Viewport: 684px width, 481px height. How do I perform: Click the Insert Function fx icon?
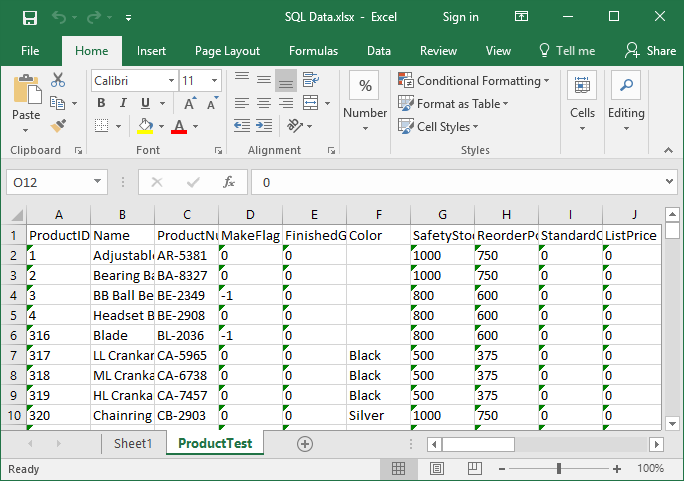coord(229,182)
